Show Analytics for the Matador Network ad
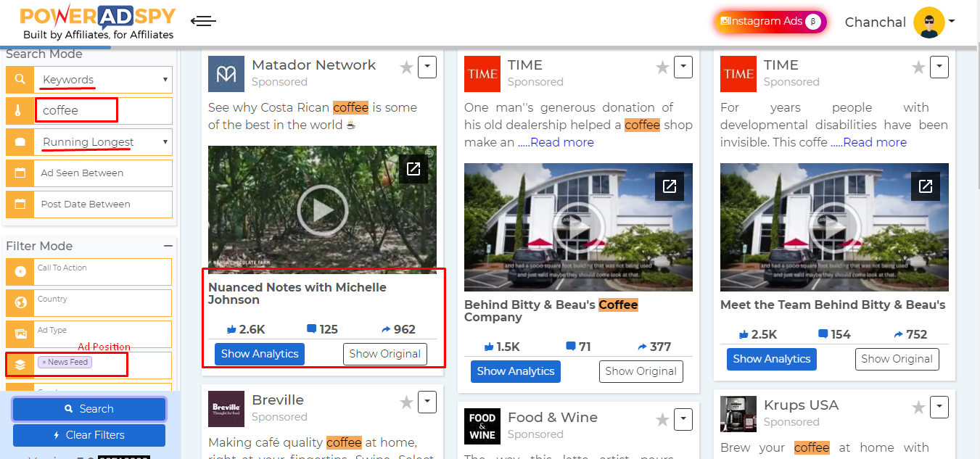This screenshot has height=459, width=980. (x=260, y=354)
